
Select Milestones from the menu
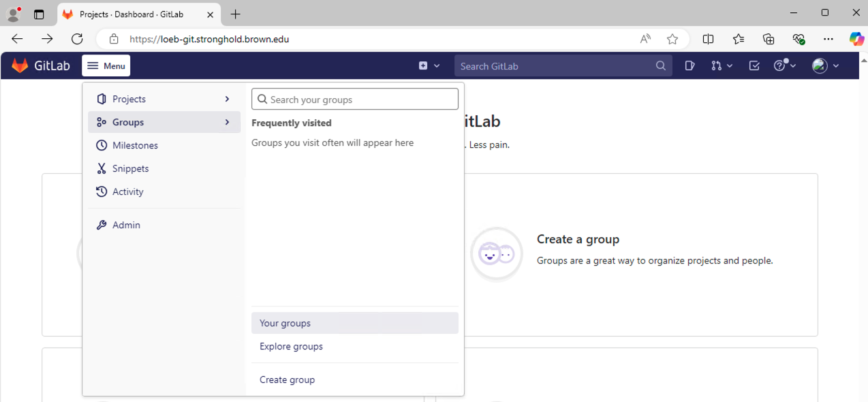coord(135,145)
